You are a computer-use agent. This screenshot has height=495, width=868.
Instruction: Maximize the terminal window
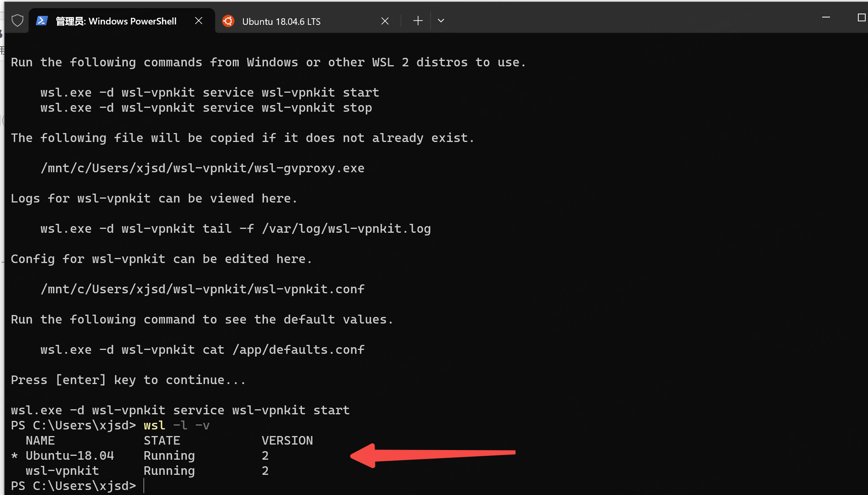861,17
